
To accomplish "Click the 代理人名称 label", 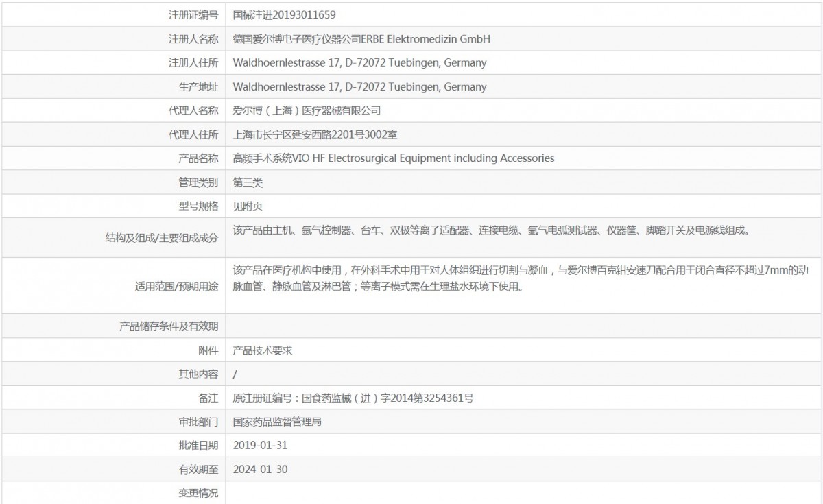I will pyautogui.click(x=193, y=110).
